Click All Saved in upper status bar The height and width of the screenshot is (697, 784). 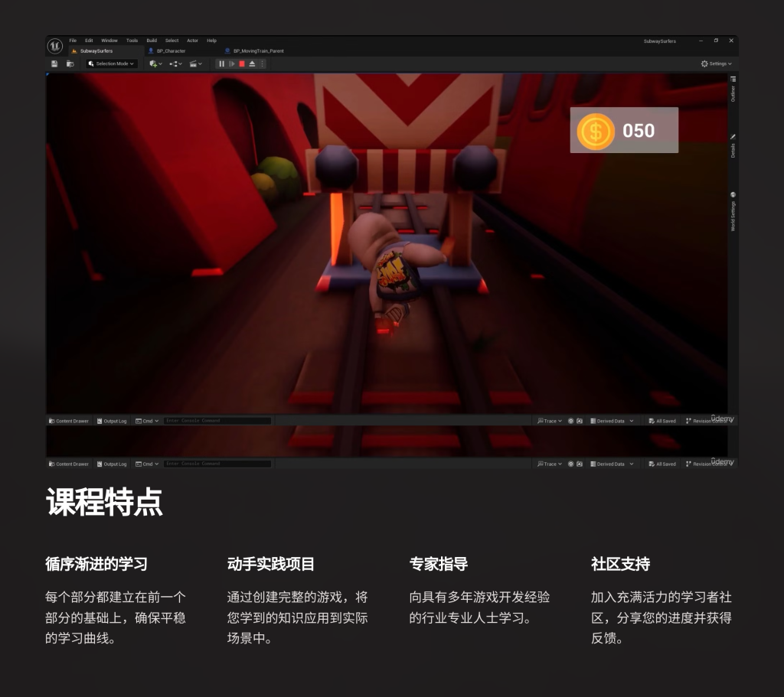662,422
